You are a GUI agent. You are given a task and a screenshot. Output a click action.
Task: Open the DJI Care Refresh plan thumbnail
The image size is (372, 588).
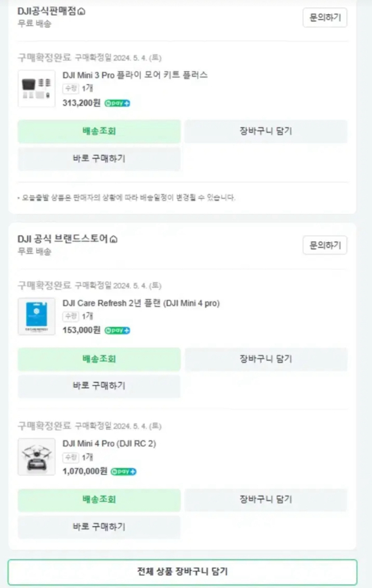(x=36, y=316)
